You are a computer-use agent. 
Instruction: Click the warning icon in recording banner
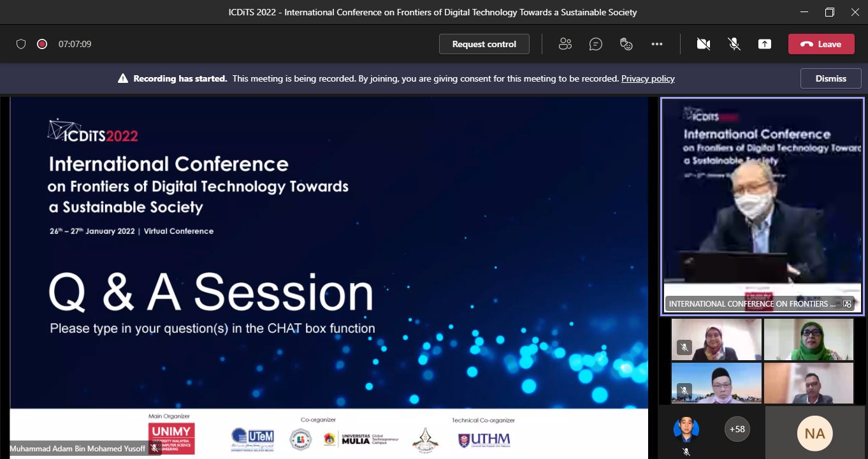[x=123, y=78]
